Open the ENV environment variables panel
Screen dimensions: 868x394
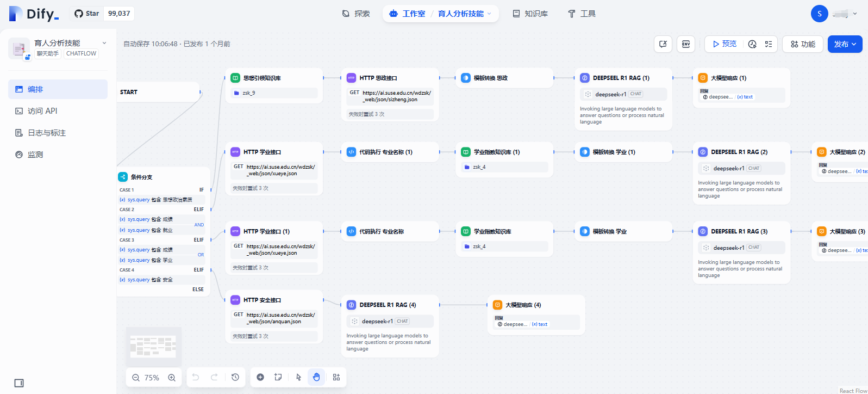[x=686, y=44]
